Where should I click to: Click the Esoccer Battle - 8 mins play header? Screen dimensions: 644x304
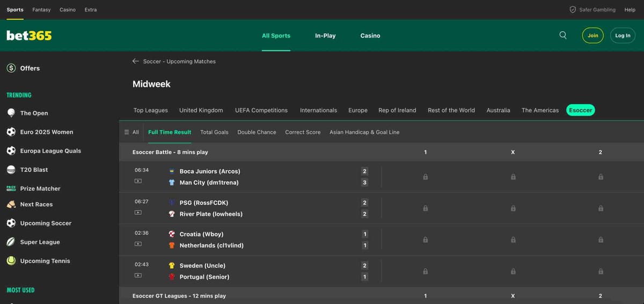pos(170,152)
